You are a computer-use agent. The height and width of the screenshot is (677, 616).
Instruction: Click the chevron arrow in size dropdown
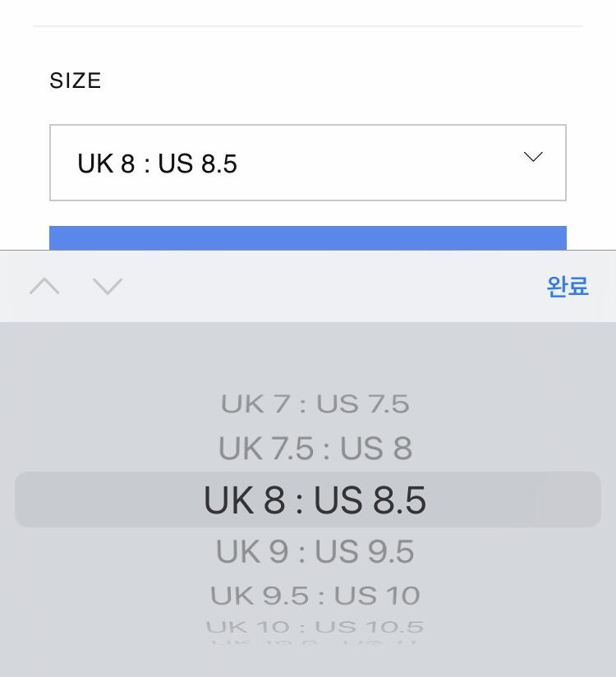[x=533, y=157]
